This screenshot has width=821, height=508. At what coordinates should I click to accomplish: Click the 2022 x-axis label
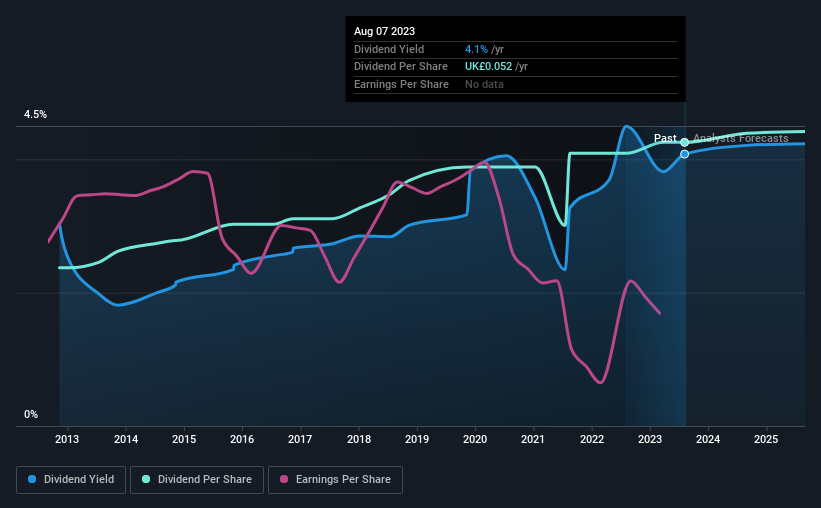(592, 439)
